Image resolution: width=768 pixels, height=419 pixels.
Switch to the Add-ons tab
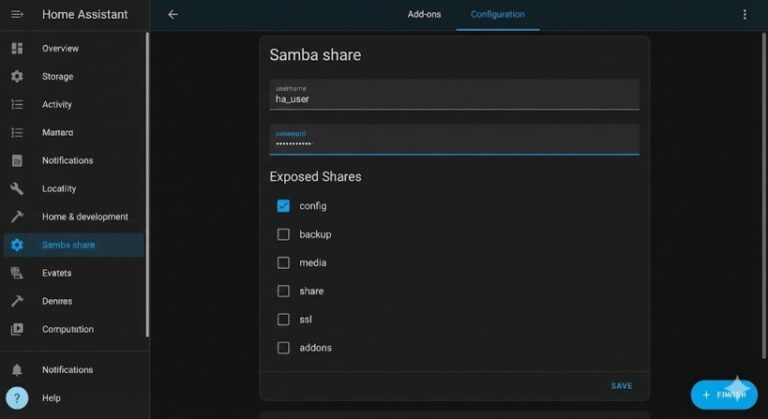click(x=424, y=14)
